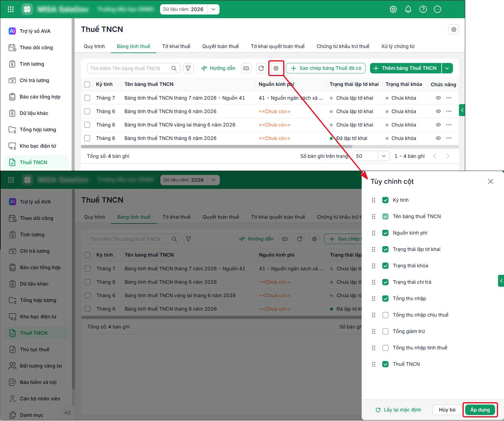Expand the green side panel arrow at the top right
The height and width of the screenshot is (421, 504).
tap(462, 110)
